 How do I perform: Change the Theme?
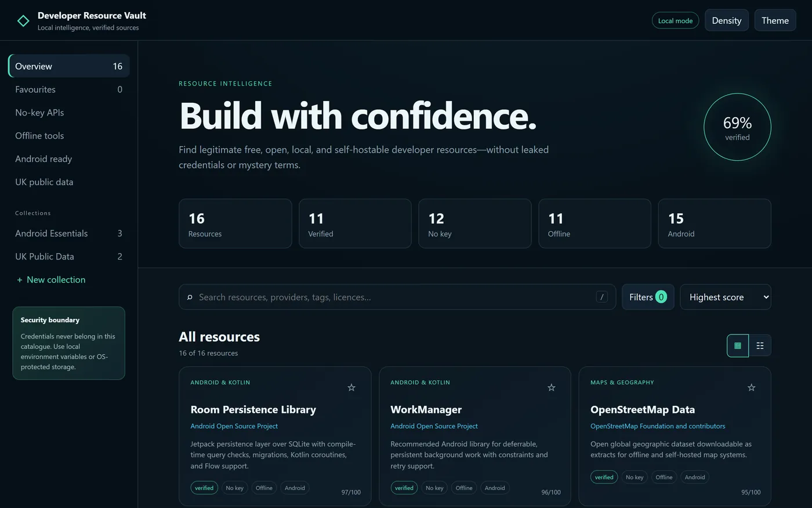[x=775, y=20]
